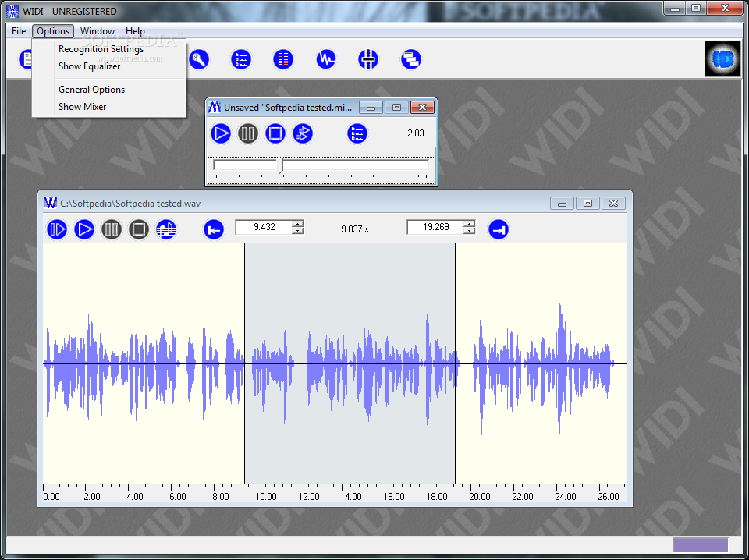Open the Help menu
This screenshot has height=560, width=749.
pos(135,31)
